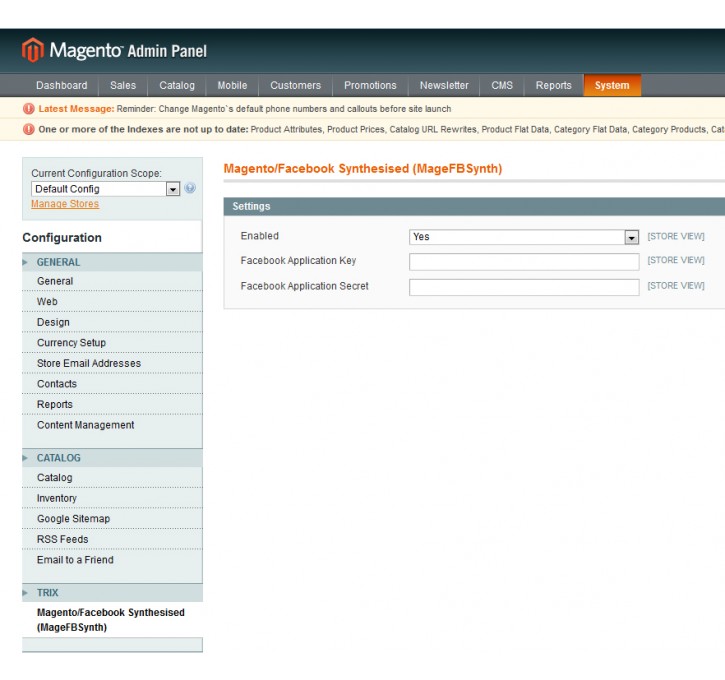Viewport: 725px width, 680px height.
Task: Open Content Management section
Action: [112, 425]
